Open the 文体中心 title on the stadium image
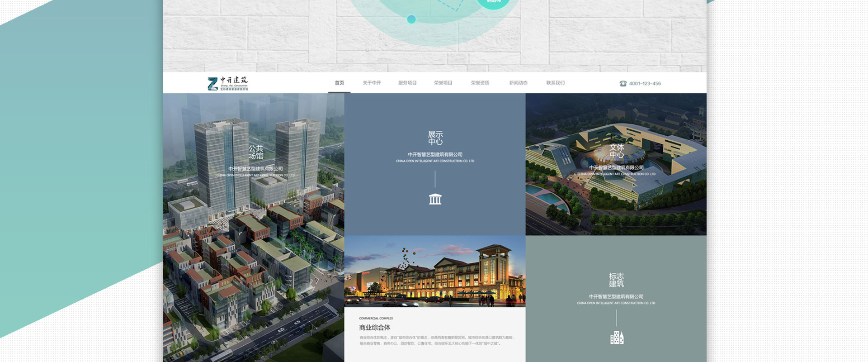This screenshot has height=362, width=868. 616,151
